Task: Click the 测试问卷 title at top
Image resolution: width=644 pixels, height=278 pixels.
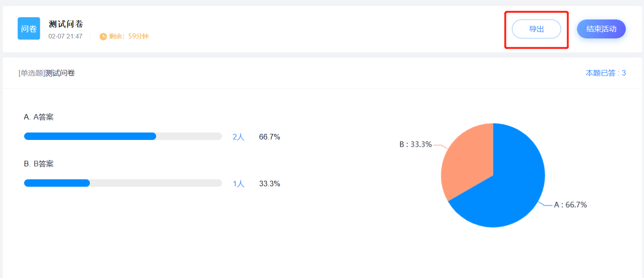Action: pos(66,24)
